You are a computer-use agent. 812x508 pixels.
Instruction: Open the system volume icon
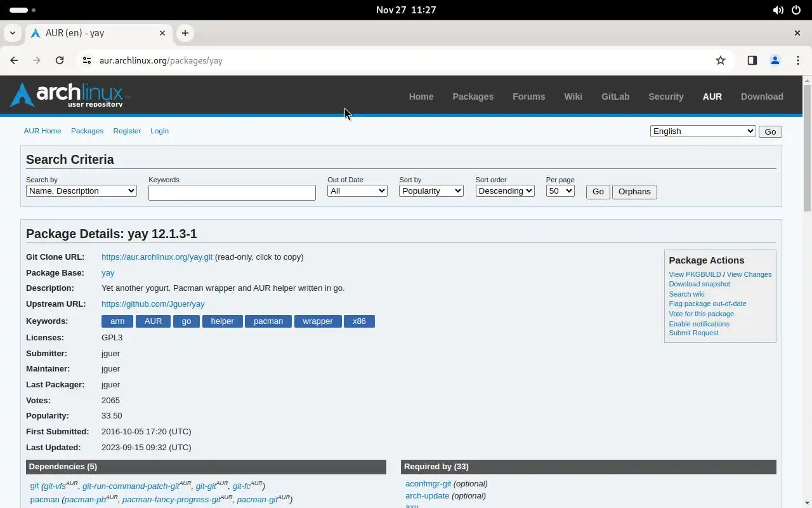point(778,10)
